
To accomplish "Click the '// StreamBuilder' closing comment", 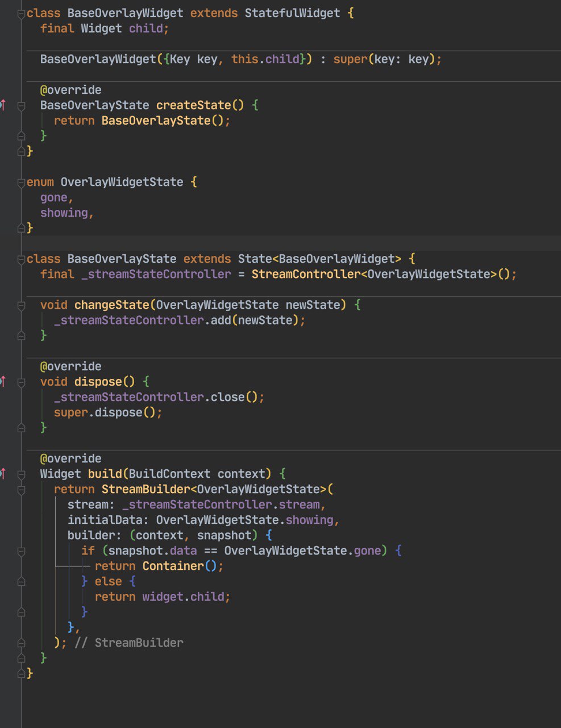I will click(x=128, y=643).
